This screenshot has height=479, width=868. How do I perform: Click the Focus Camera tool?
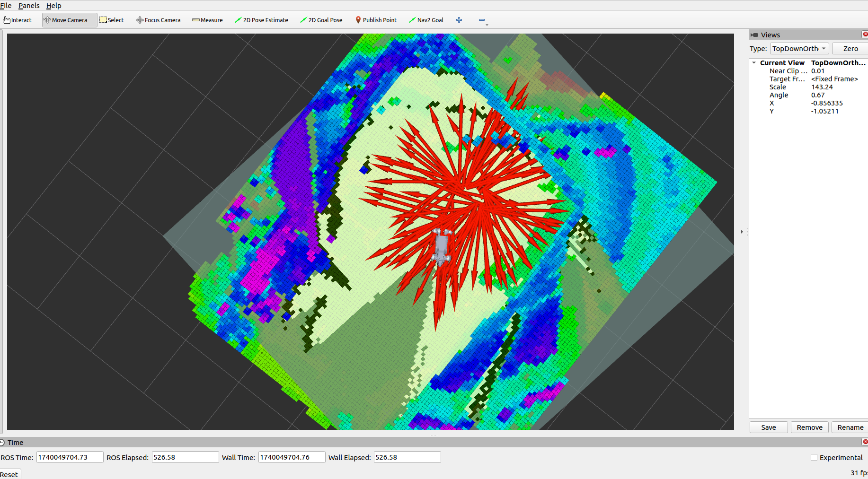point(158,20)
